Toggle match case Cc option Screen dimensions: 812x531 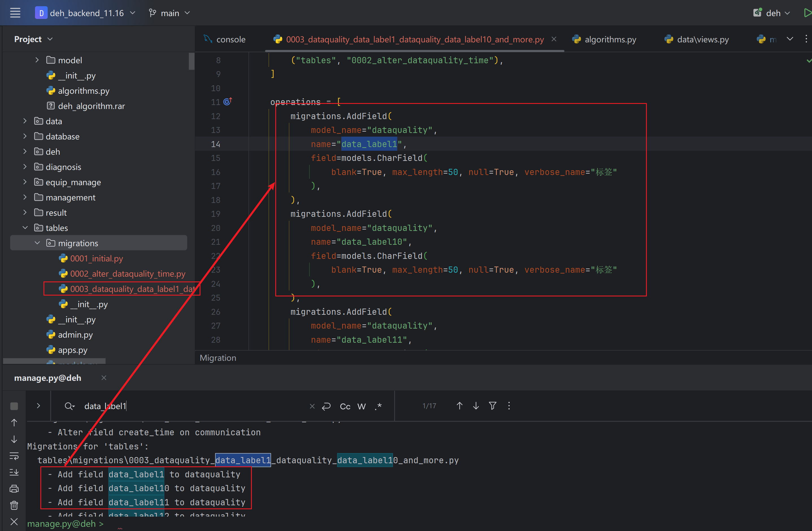tap(345, 406)
